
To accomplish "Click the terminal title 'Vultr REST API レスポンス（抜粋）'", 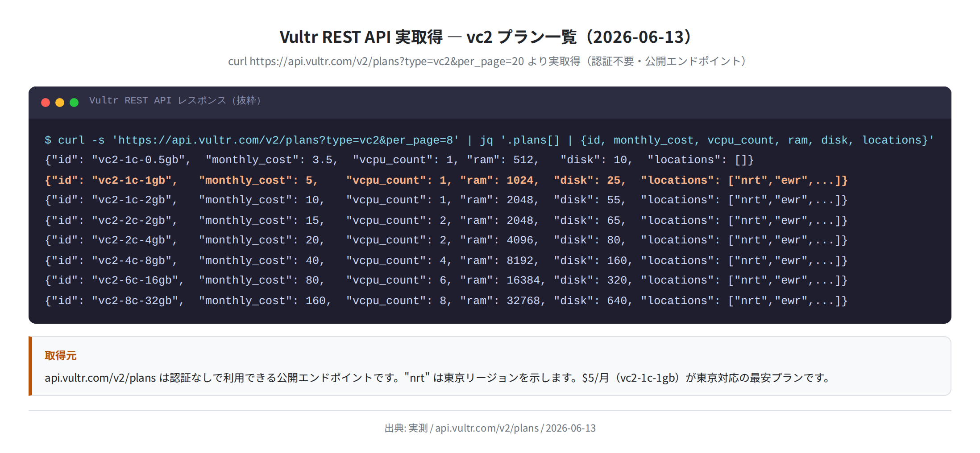I will (176, 101).
